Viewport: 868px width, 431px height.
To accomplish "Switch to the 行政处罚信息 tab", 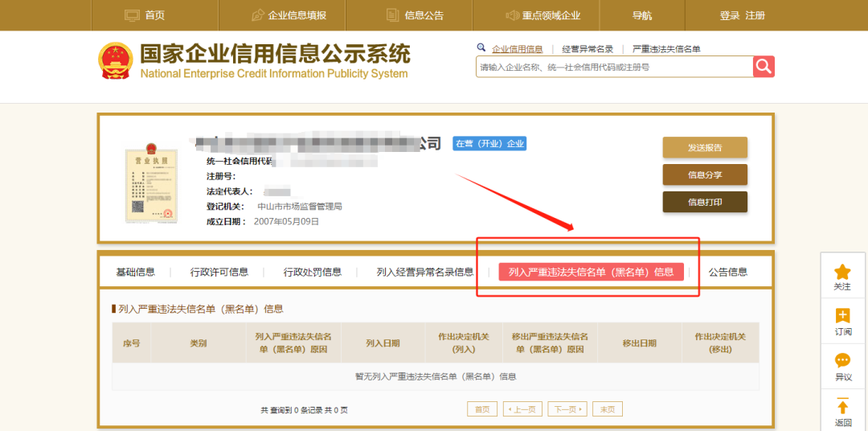I will point(312,272).
